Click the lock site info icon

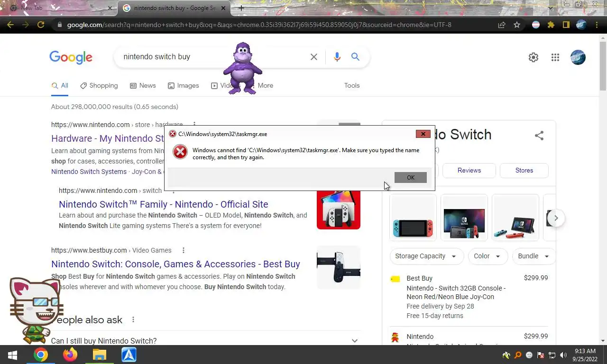(x=59, y=25)
